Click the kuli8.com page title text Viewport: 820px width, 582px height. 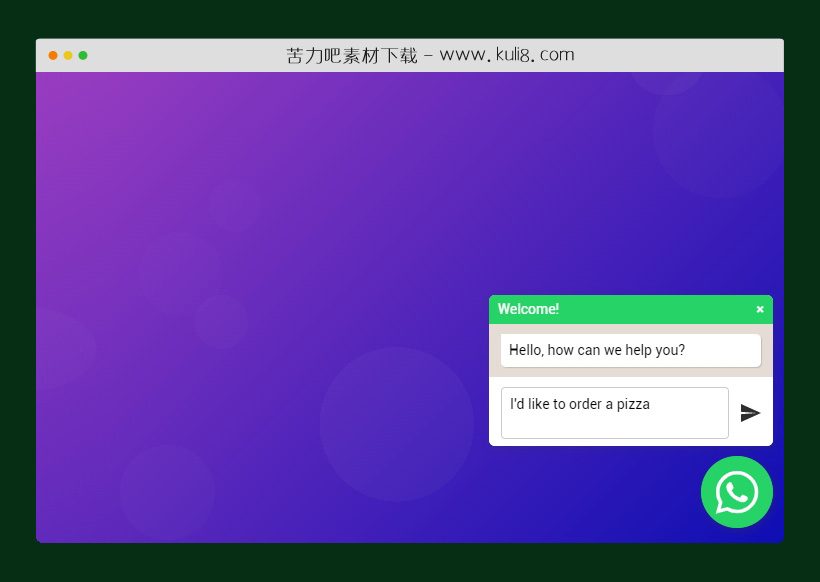[x=430, y=56]
